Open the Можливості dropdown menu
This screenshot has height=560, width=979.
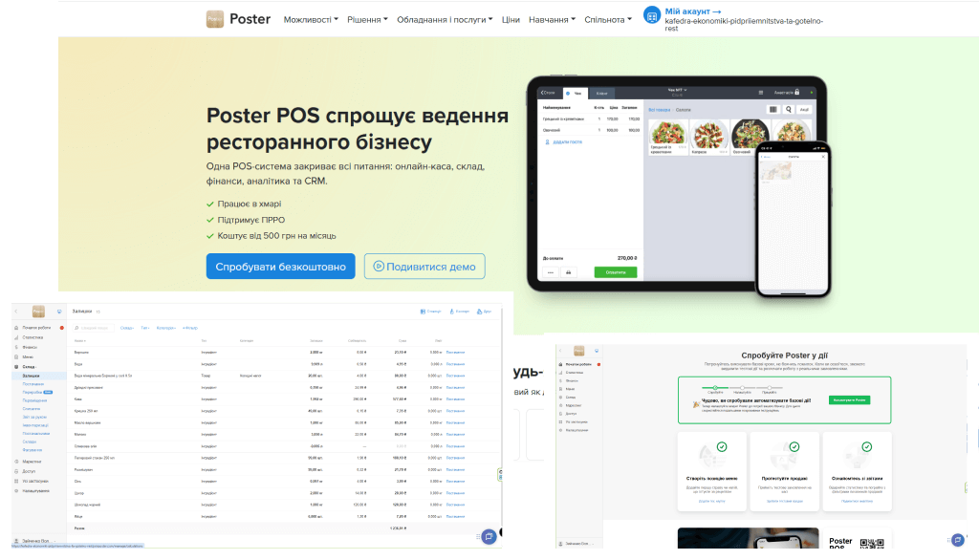[311, 20]
